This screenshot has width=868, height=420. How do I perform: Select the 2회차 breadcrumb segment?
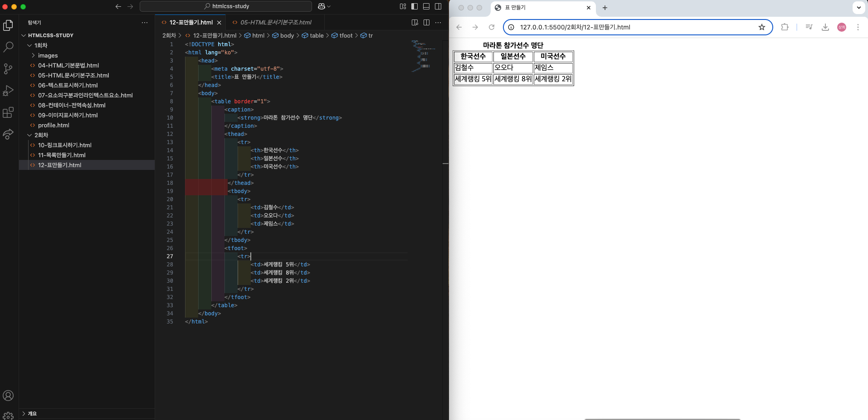169,35
